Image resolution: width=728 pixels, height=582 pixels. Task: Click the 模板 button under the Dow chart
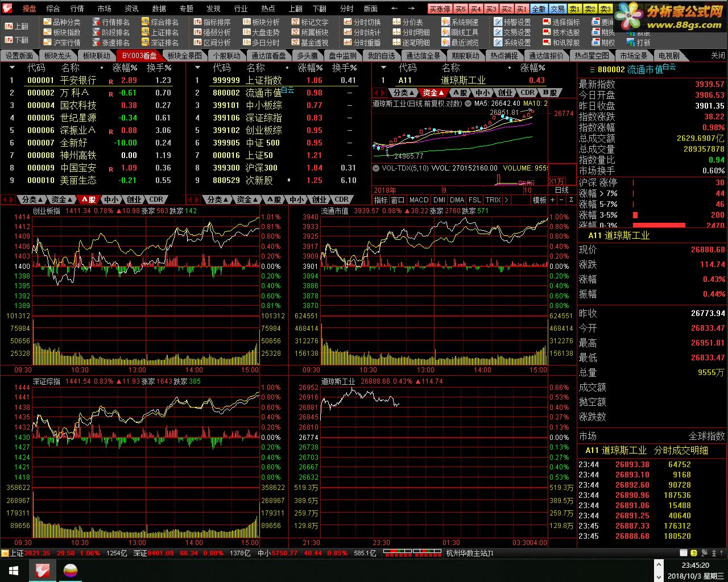tap(540, 200)
